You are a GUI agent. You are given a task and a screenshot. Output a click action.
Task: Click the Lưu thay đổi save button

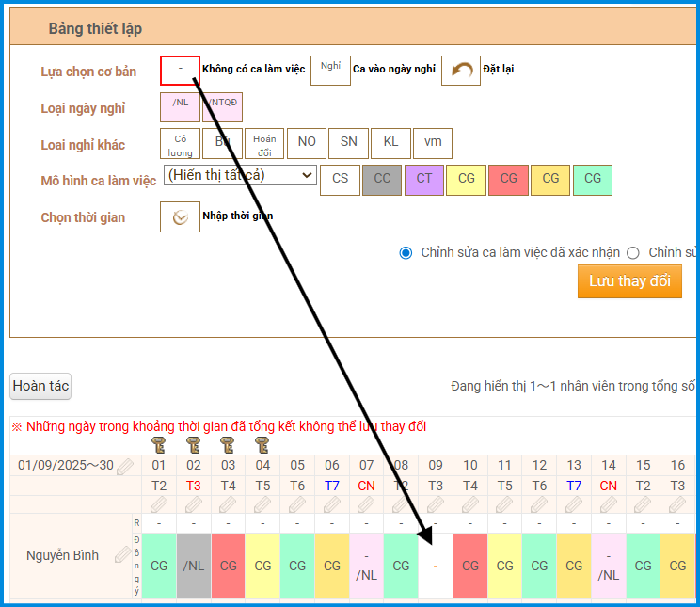(628, 281)
